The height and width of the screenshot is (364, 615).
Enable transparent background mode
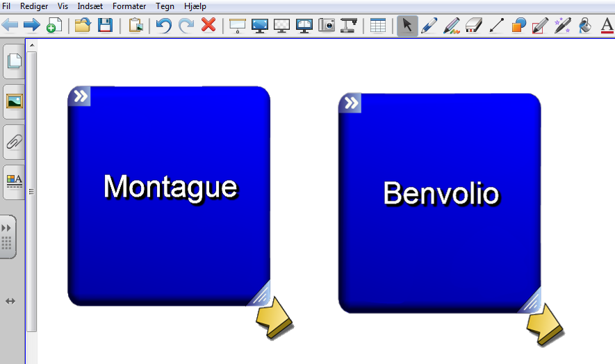(281, 26)
